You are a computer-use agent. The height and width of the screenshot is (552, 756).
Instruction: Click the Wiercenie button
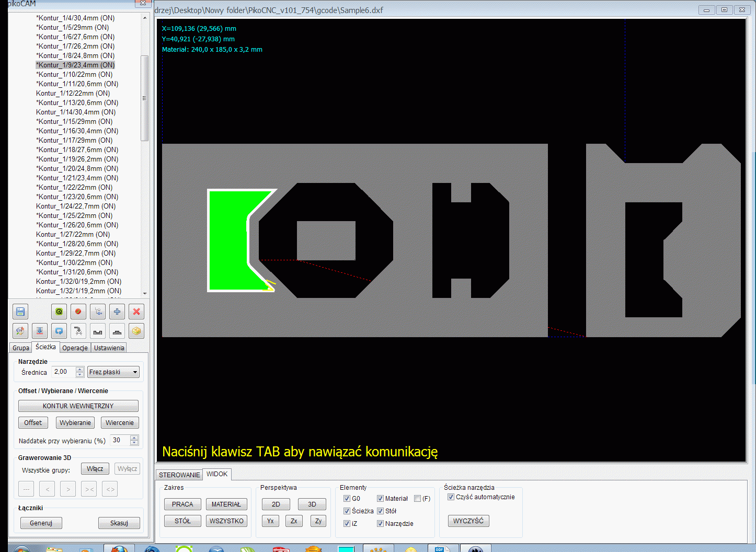[x=120, y=423]
